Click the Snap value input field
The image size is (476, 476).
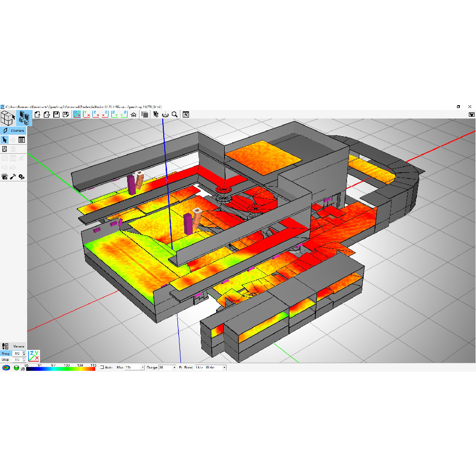(x=17, y=353)
